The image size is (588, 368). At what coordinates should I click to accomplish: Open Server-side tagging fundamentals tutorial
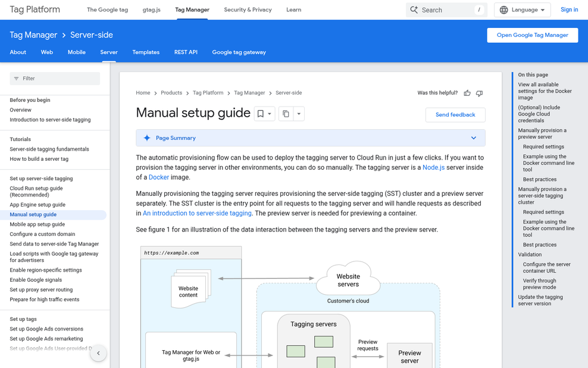[x=49, y=149]
